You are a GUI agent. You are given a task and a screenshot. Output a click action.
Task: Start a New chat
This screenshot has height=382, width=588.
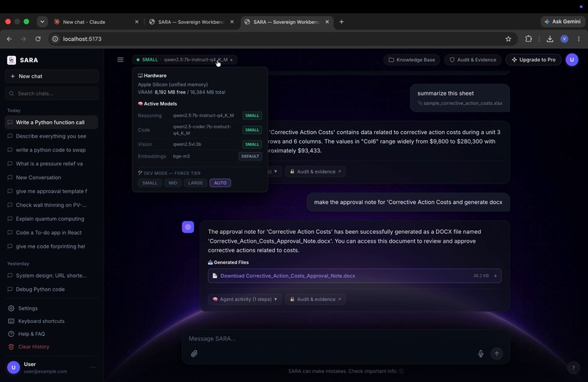point(52,76)
